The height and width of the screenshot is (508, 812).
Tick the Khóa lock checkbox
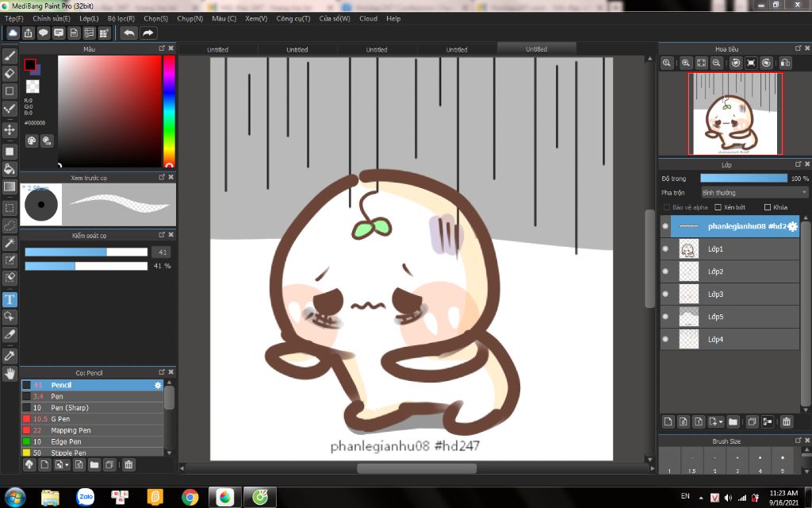point(768,207)
